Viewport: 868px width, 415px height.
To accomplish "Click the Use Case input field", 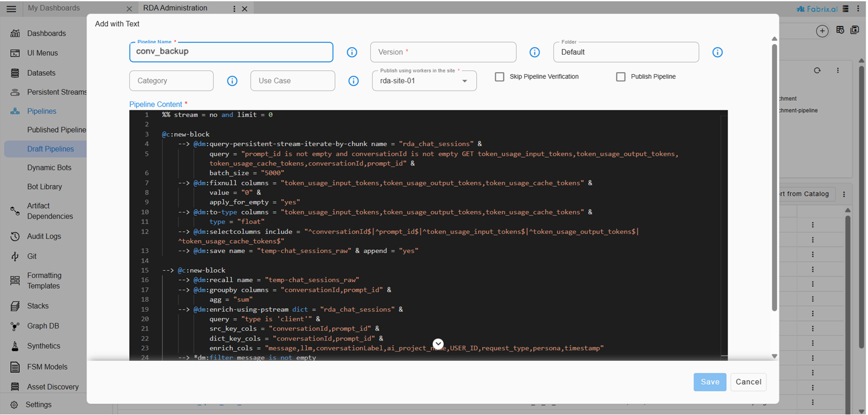I will click(x=293, y=81).
